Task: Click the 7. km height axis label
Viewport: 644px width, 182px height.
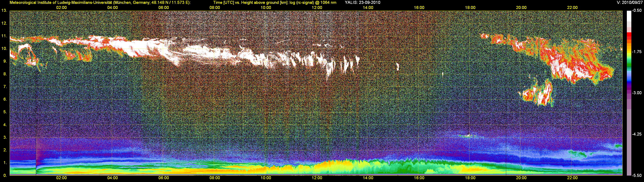Action: click(x=5, y=87)
